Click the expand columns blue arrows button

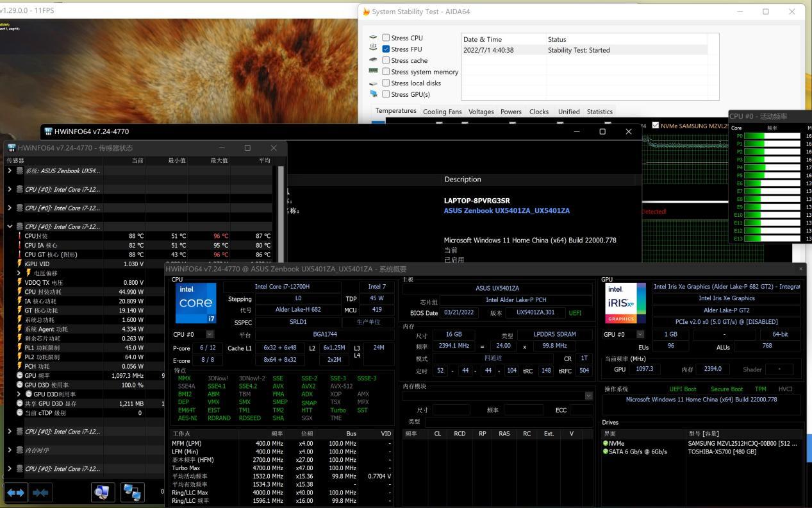[16, 493]
